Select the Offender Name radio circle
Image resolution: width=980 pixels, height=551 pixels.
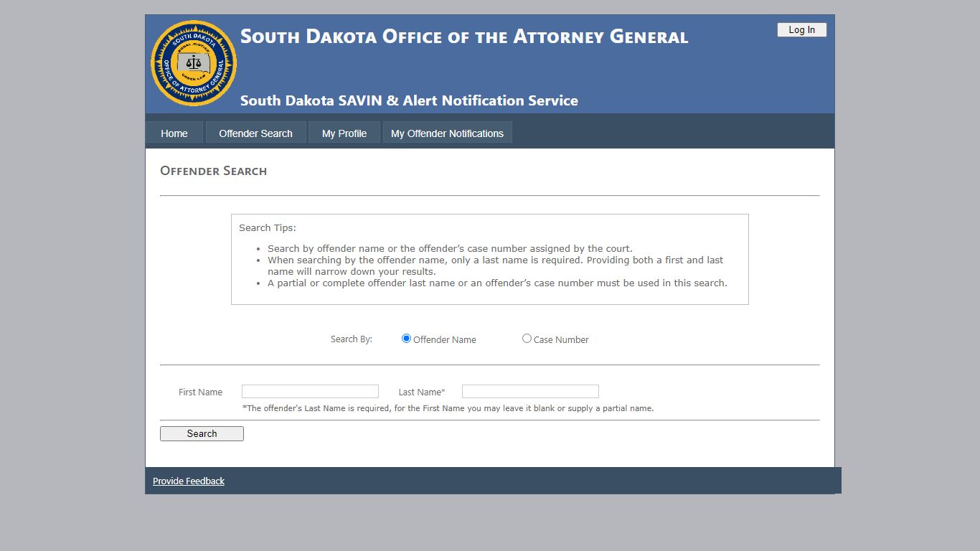[x=406, y=339]
